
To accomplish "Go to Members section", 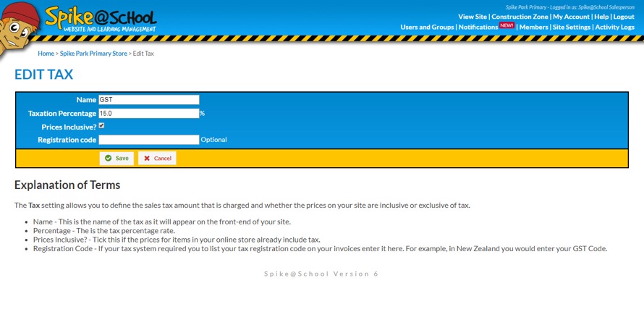I will (533, 27).
